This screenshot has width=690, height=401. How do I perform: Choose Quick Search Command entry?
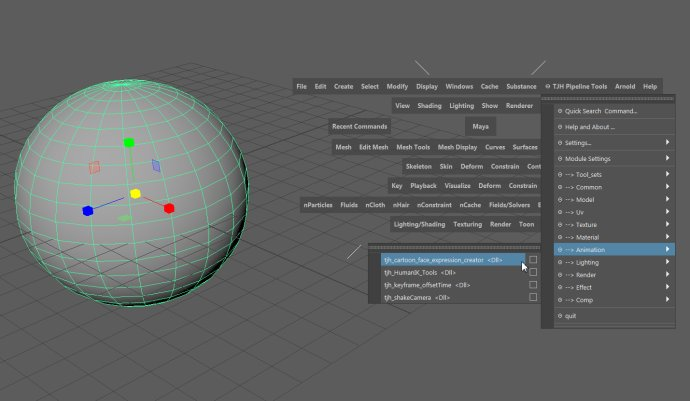(614, 111)
